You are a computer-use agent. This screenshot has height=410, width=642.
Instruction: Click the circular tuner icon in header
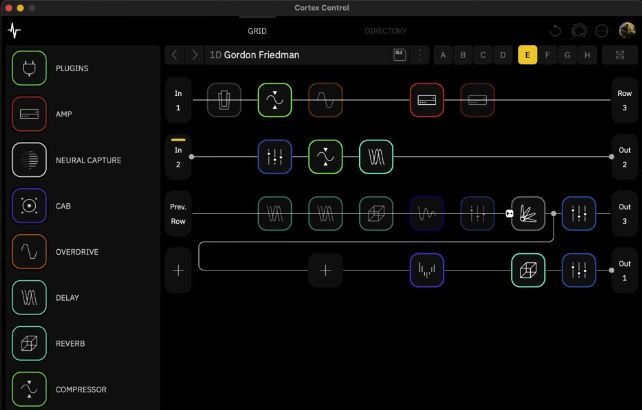[579, 31]
